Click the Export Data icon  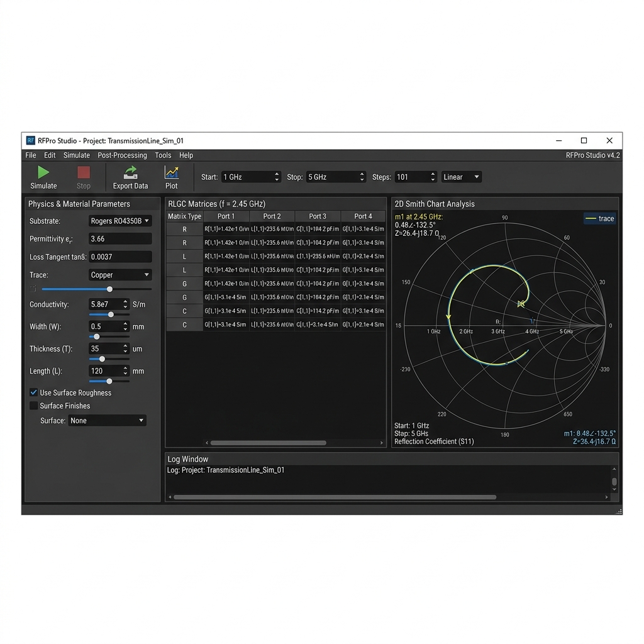click(130, 172)
